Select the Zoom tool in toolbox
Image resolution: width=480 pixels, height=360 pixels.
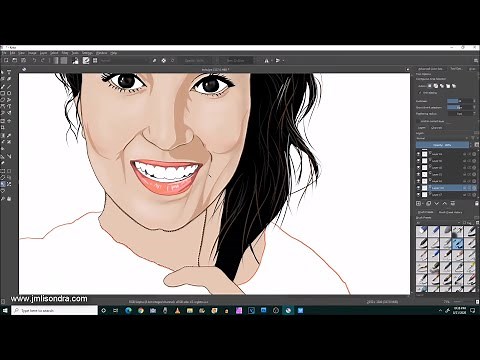[x=3, y=199]
